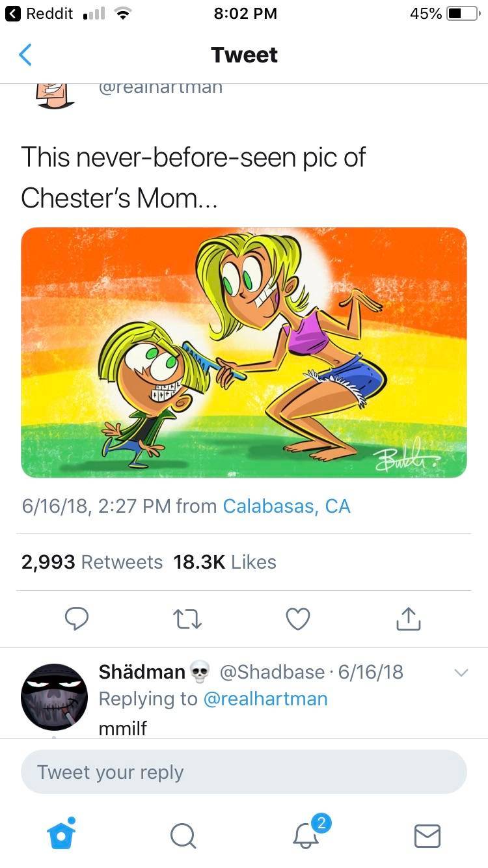View the 18.3K Likes list
The image size is (488, 868).
pos(223,562)
